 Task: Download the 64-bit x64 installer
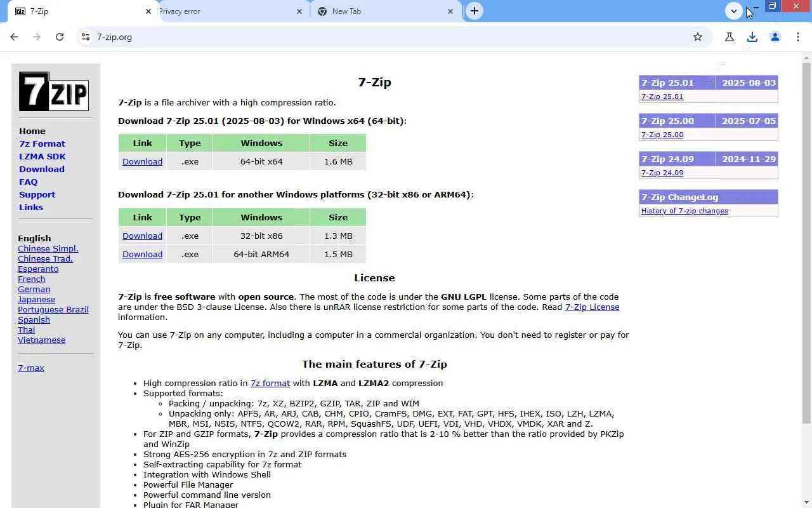click(x=142, y=161)
